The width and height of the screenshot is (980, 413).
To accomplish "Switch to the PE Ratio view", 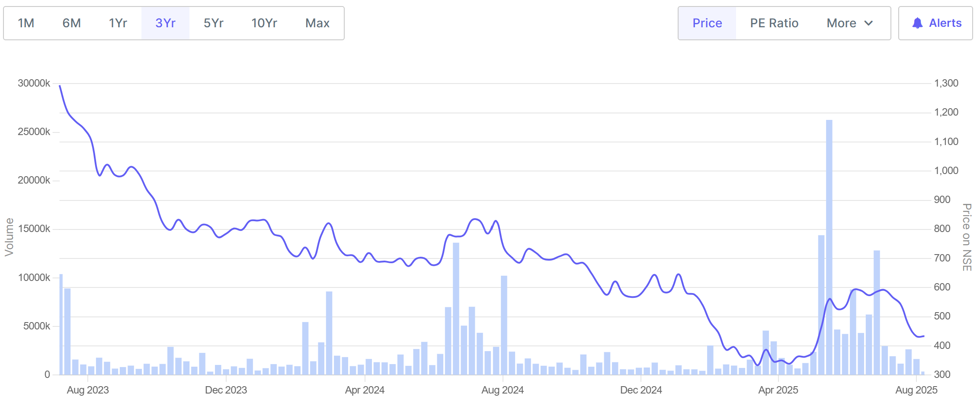I will pos(774,23).
